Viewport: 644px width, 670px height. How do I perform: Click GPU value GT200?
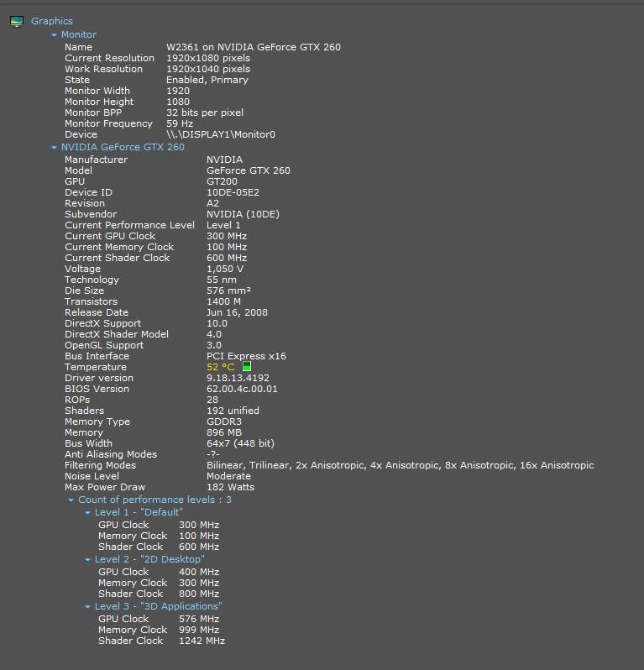coord(222,181)
